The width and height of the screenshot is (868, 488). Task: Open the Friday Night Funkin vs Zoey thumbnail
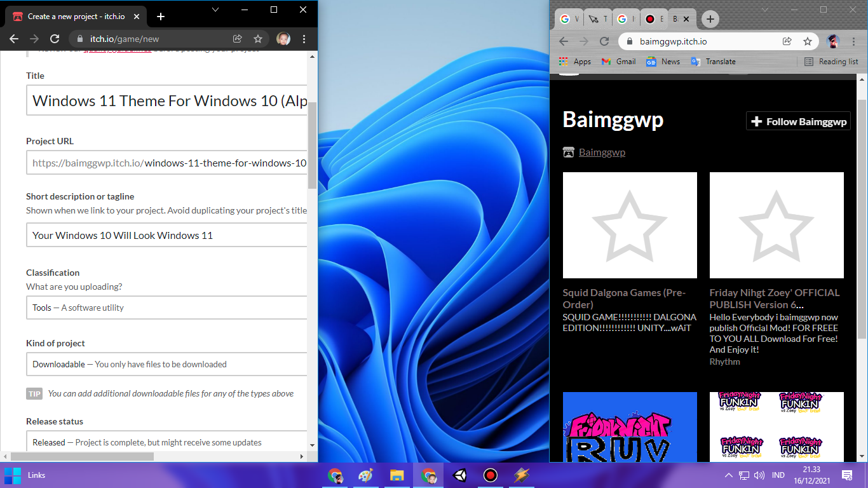(776, 426)
